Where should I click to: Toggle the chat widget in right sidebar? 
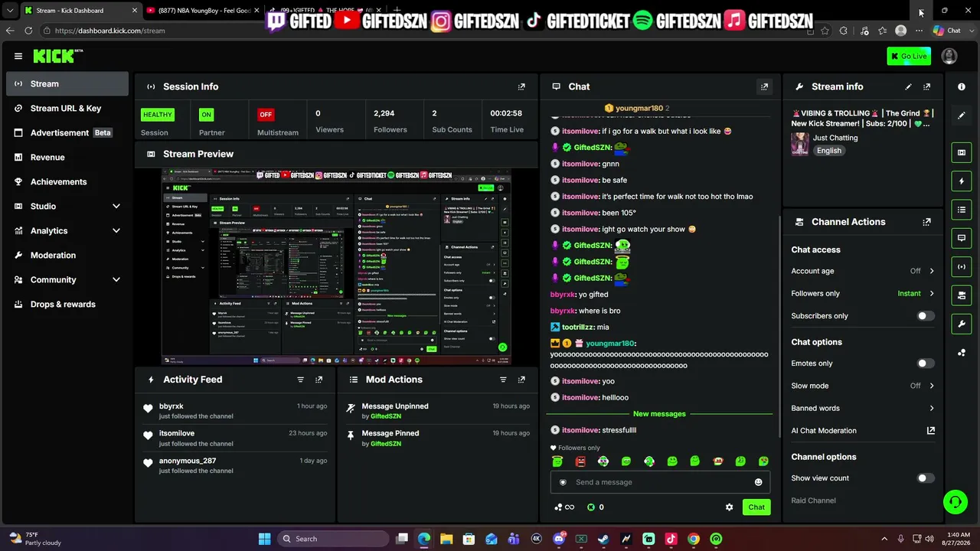[x=962, y=238]
